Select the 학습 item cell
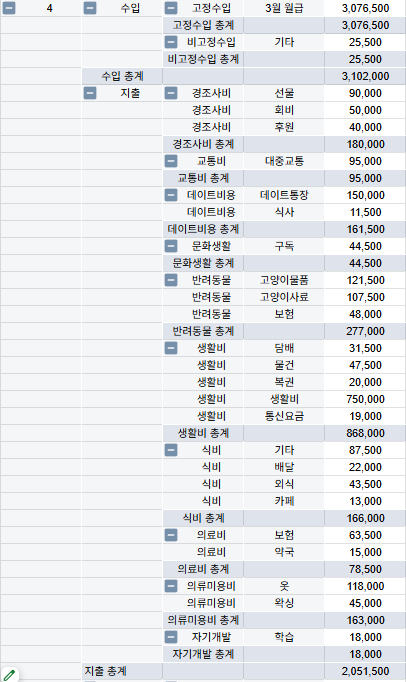This screenshot has height=682, width=406. coord(284,637)
